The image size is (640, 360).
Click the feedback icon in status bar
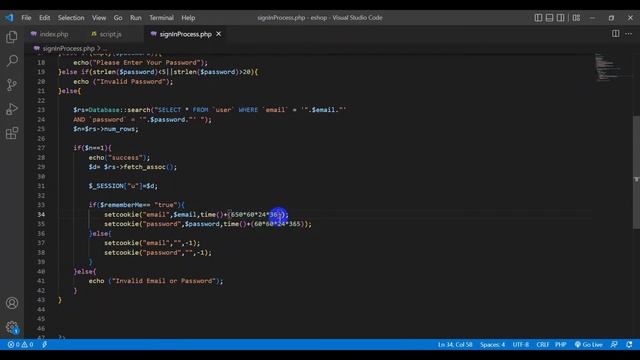point(614,344)
